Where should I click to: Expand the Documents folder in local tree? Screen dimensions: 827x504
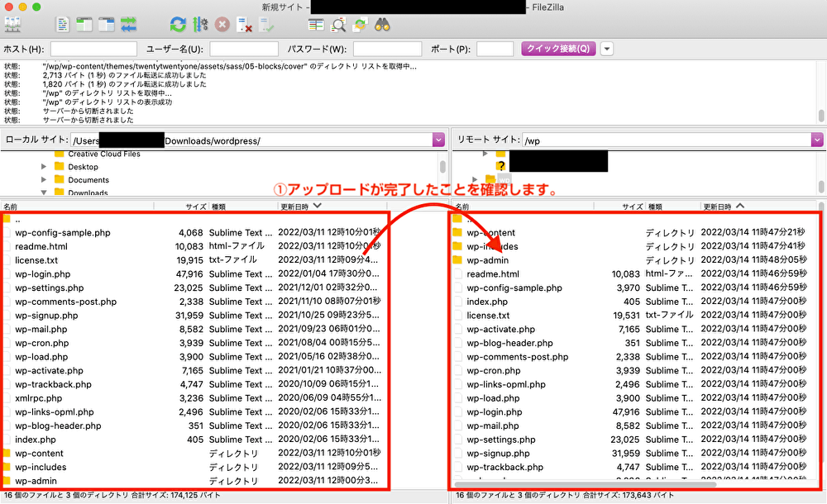pos(44,180)
